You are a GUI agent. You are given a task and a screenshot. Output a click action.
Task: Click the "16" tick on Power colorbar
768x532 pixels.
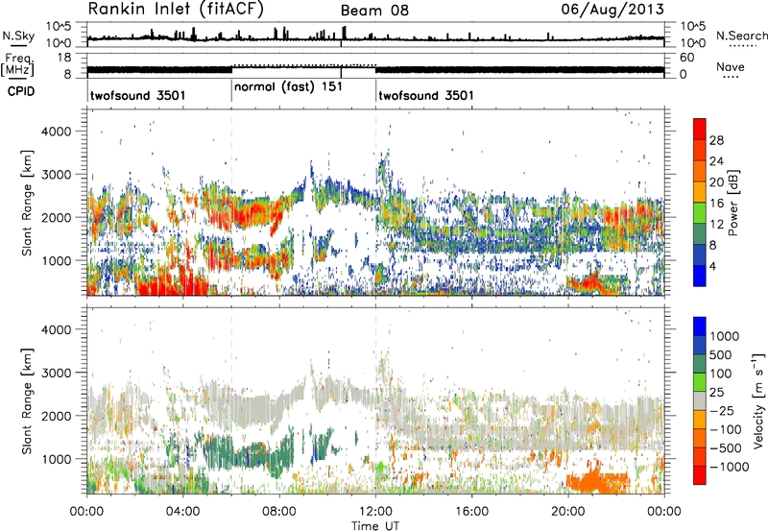(716, 204)
